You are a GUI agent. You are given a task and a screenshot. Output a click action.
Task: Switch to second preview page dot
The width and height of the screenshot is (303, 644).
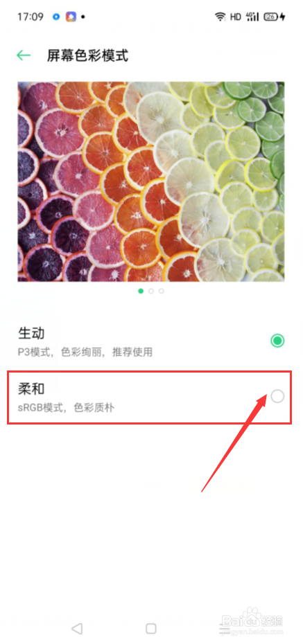[151, 291]
